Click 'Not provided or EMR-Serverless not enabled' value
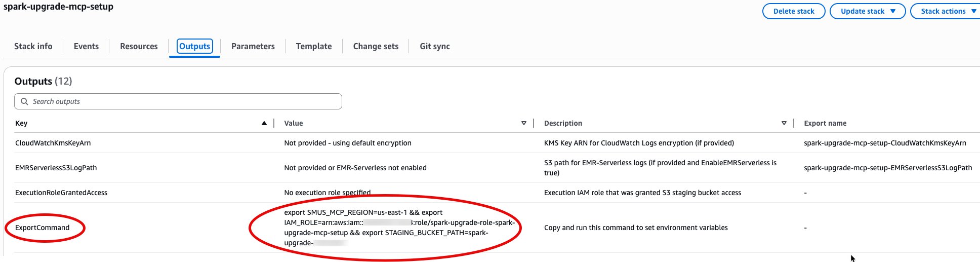980x262 pixels. pos(355,168)
